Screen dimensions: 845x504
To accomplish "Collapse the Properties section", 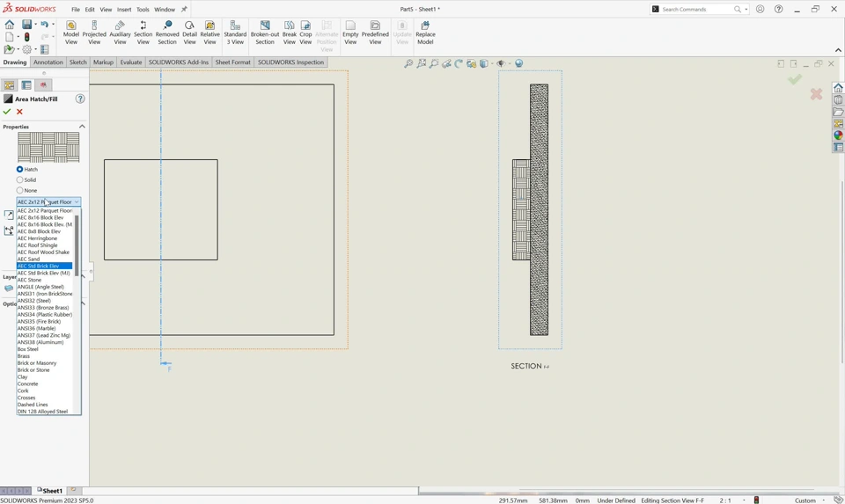I will 82,127.
